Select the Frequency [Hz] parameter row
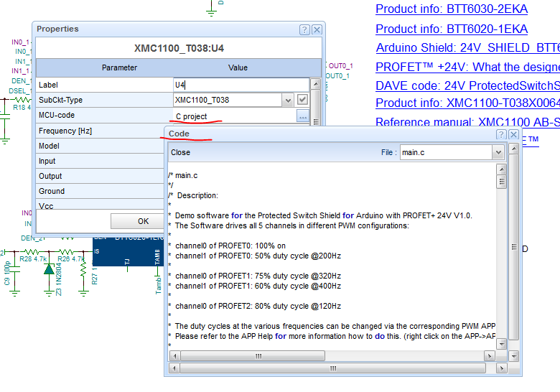Viewport: 560px width, 392px height. pos(100,131)
